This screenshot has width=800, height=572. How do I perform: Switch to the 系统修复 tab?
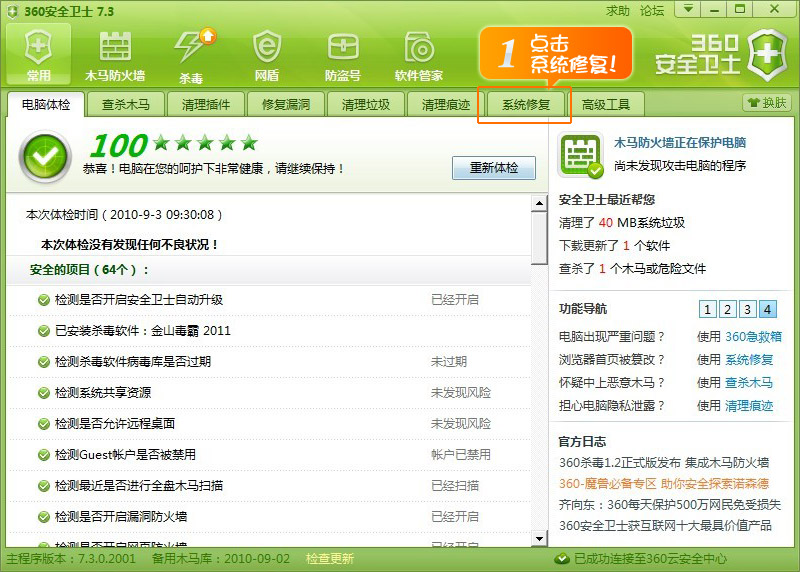526,104
